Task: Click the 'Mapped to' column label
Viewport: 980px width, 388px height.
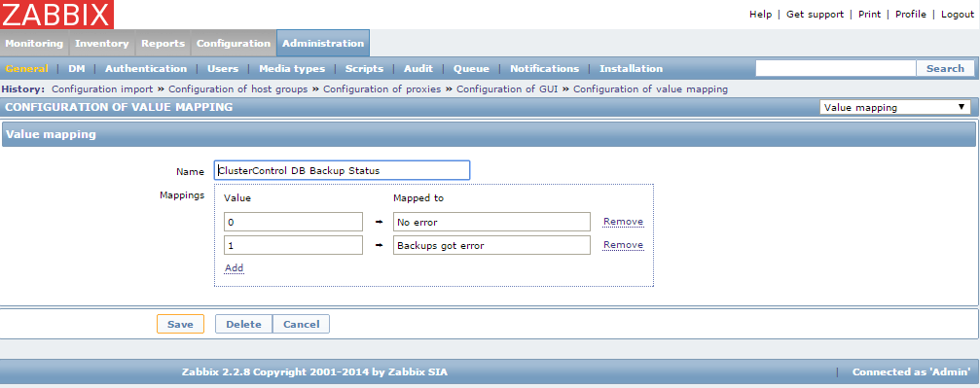Action: pos(418,198)
